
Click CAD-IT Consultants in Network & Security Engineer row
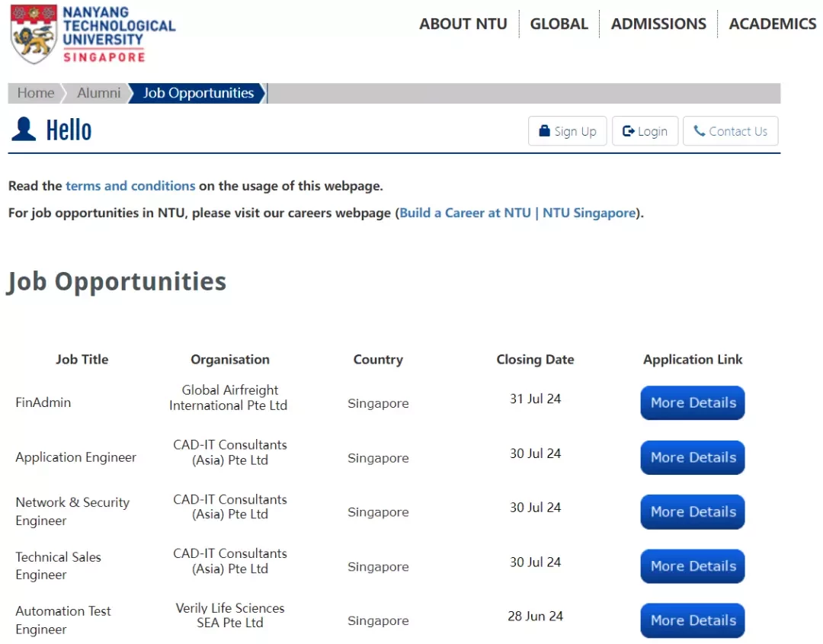(x=230, y=507)
